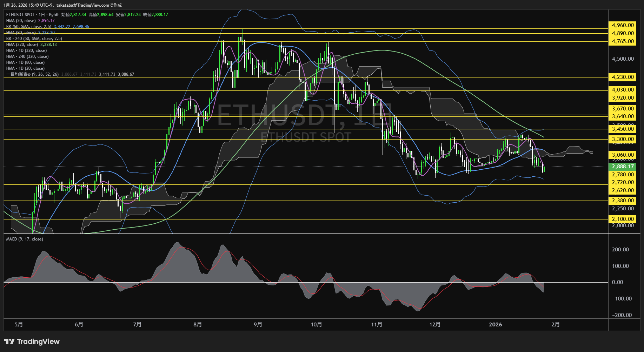Click the current price label 2,888.17
This screenshot has height=352, width=644.
click(623, 167)
